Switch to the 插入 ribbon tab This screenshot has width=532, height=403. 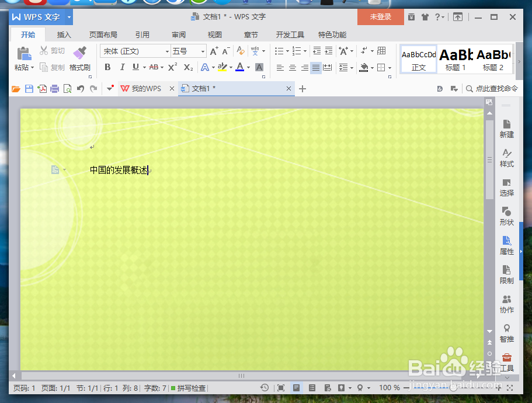point(64,34)
